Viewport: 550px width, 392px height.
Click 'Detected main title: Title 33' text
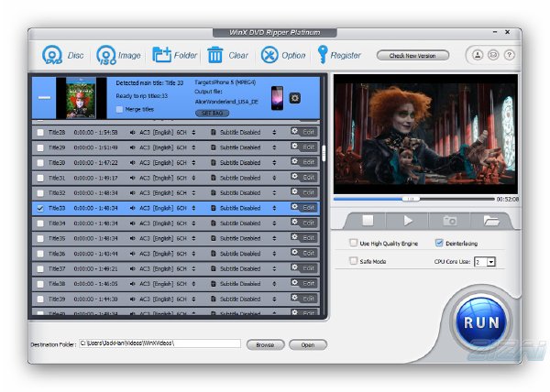coord(149,83)
